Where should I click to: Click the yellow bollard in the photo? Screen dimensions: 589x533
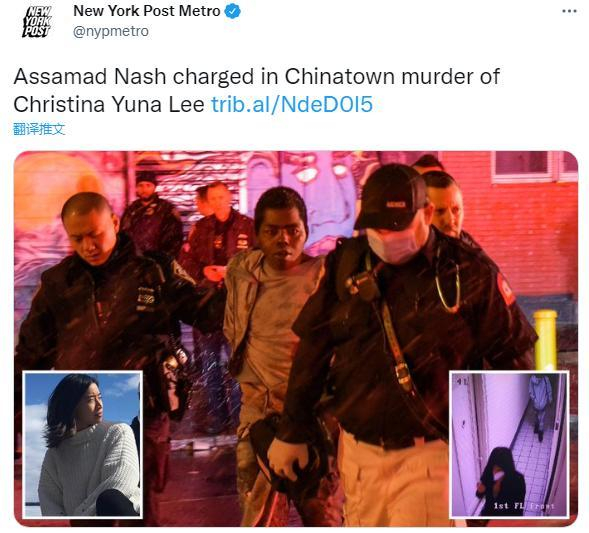pyautogui.click(x=545, y=340)
